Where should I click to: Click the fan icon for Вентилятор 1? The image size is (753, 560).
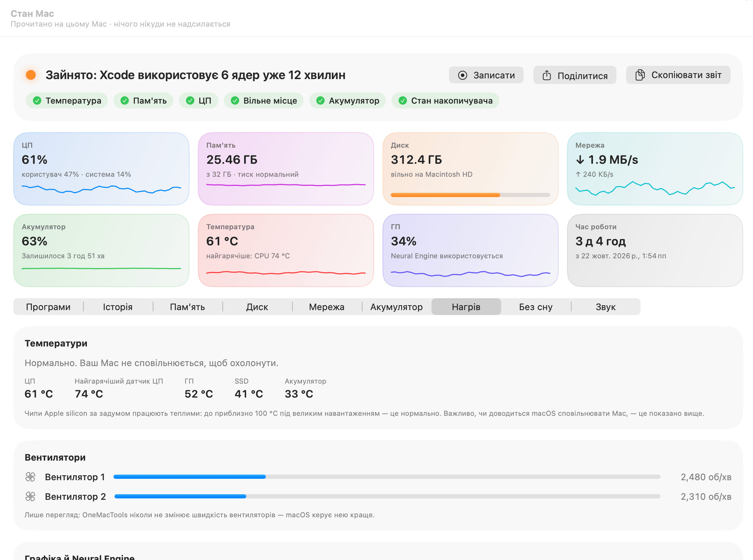pos(30,477)
